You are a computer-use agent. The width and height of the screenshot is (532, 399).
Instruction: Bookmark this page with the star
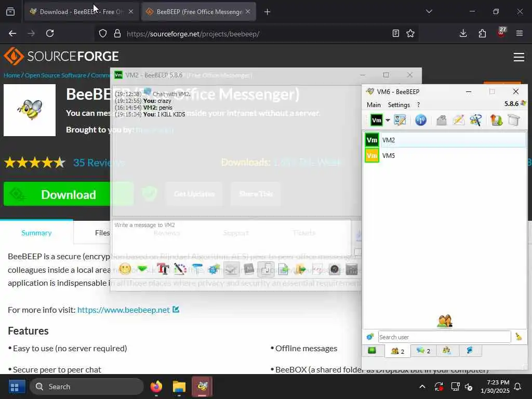[x=410, y=33]
